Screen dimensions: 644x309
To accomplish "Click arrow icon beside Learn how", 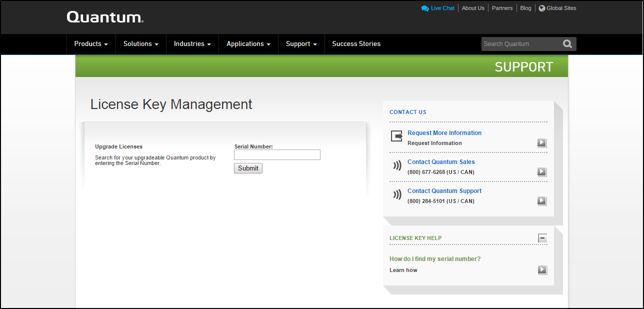I will click(542, 270).
